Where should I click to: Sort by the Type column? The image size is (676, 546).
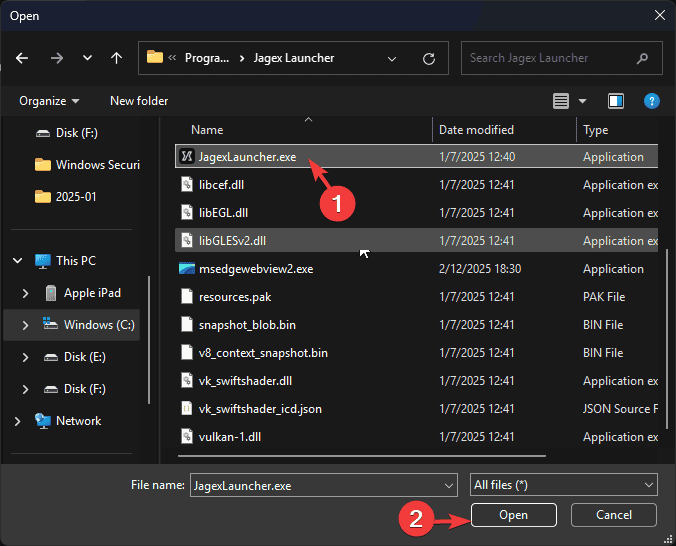point(596,130)
